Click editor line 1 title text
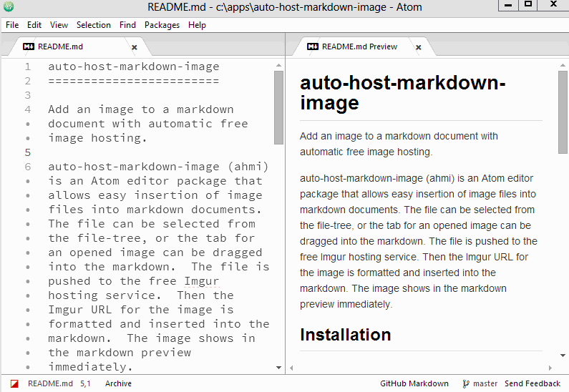The width and height of the screenshot is (569, 392). (134, 67)
